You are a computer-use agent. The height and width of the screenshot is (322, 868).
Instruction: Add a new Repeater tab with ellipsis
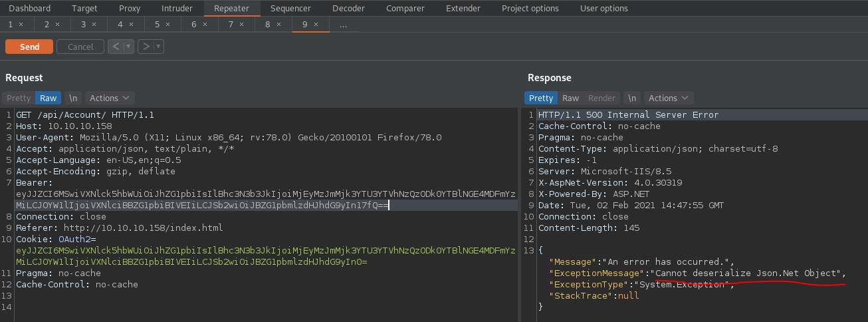[x=343, y=24]
